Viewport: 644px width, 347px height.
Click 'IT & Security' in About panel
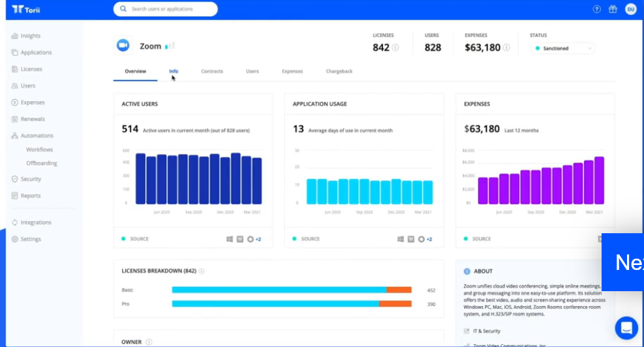(486, 331)
